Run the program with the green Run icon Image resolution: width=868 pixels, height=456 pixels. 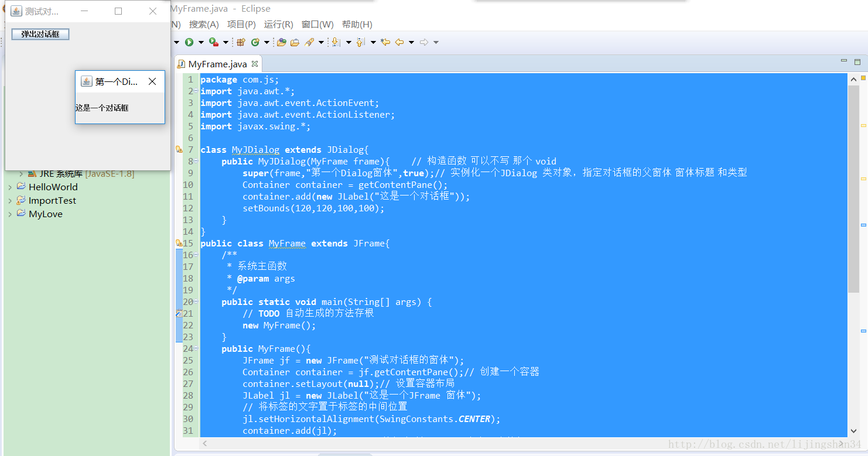pyautogui.click(x=189, y=42)
